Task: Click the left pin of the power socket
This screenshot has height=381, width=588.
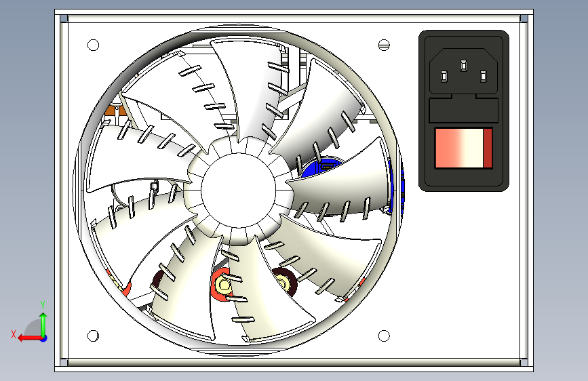Action: (444, 77)
